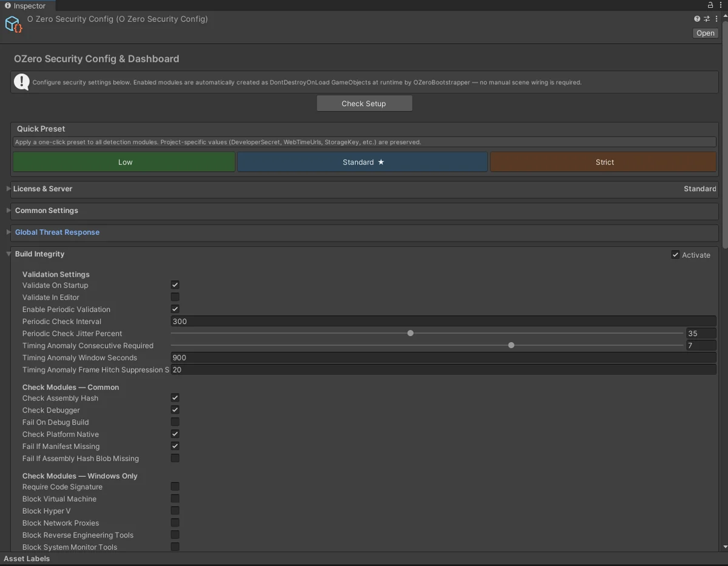Enable Block Reverse Engineering Tools
The height and width of the screenshot is (566, 728).
point(175,535)
